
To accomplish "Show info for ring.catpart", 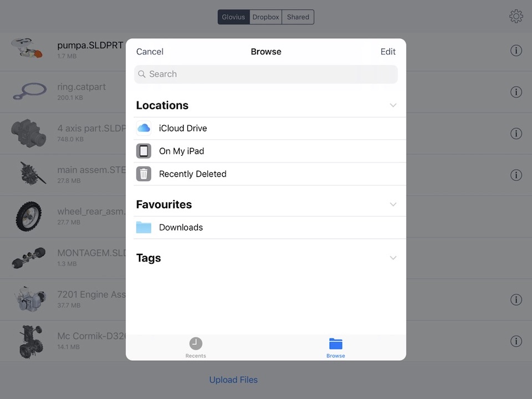I will tap(516, 92).
